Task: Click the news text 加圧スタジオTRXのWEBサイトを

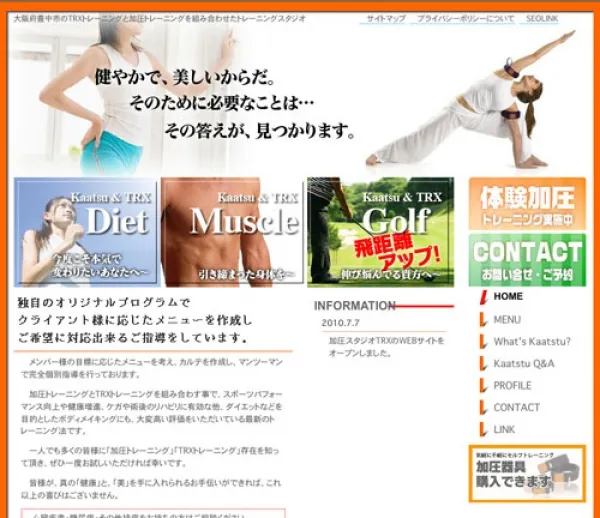Action: 386,340
